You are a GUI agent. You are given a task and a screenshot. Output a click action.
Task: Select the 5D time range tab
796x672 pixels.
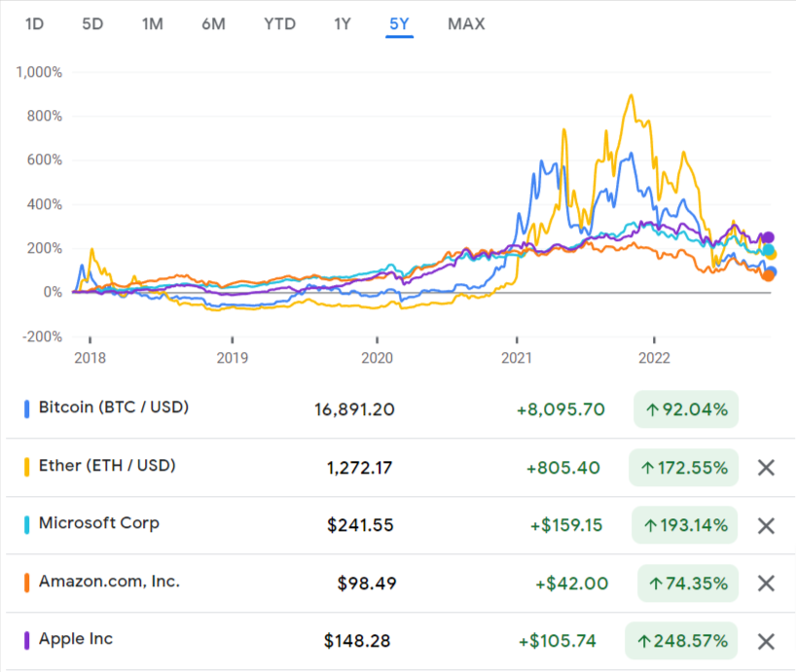[x=92, y=23]
